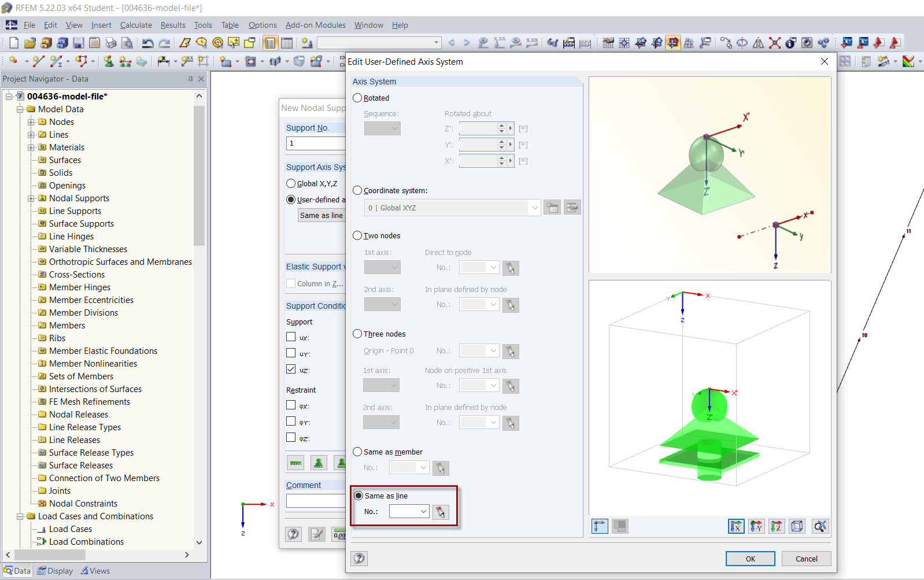This screenshot has width=924, height=580.
Task: Open the Same as line No. dropdown
Action: pyautogui.click(x=423, y=512)
